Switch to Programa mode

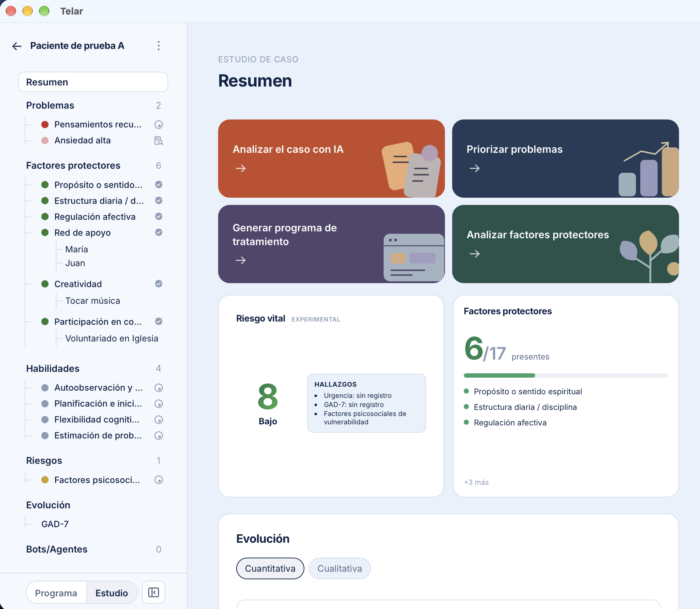(56, 593)
